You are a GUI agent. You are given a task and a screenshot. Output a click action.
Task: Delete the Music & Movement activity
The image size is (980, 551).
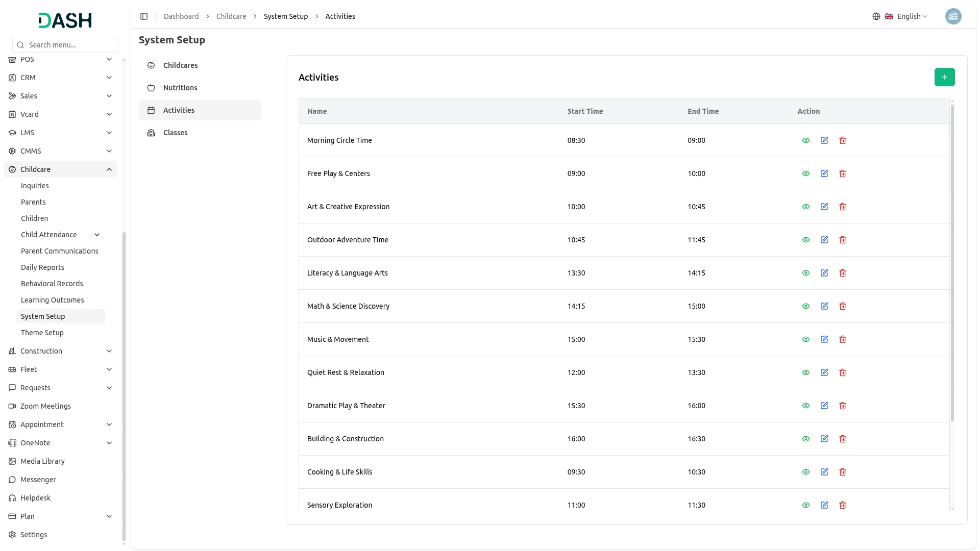(x=842, y=339)
